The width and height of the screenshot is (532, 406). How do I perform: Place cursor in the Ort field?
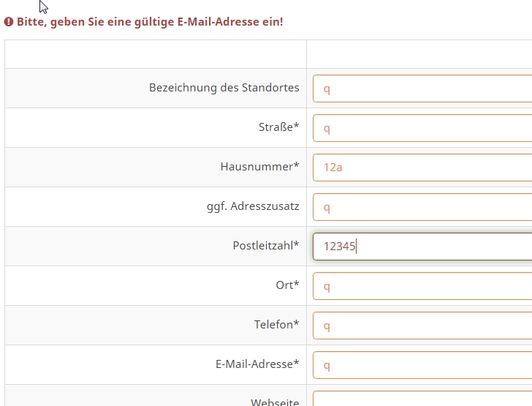tap(422, 286)
